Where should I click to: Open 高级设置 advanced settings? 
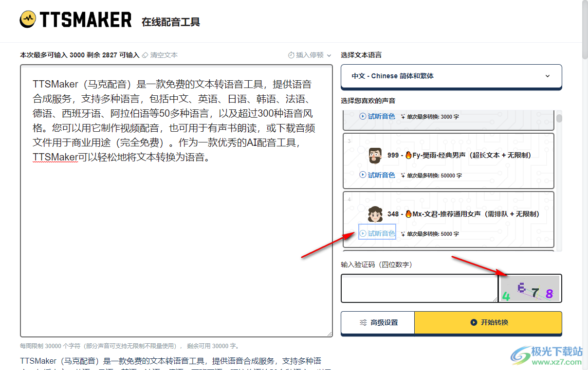coord(378,322)
